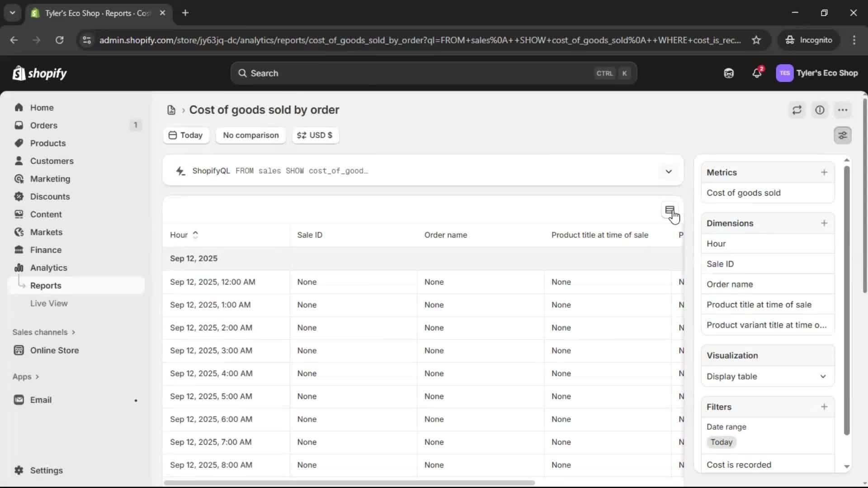
Task: Click the report refresh/sync icon
Action: pos(797,110)
